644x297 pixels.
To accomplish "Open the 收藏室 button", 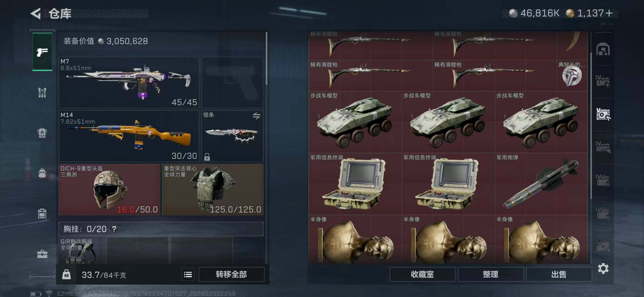I will pos(422,274).
